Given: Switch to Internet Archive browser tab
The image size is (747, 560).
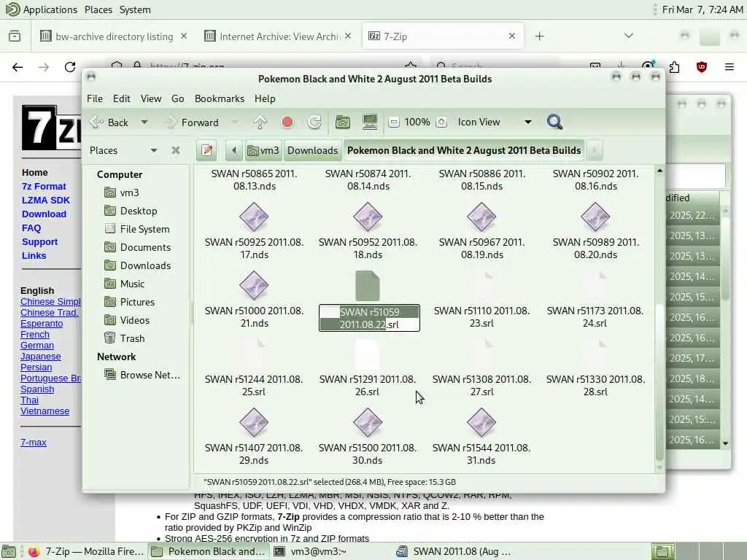Looking at the screenshot, I should 279,36.
